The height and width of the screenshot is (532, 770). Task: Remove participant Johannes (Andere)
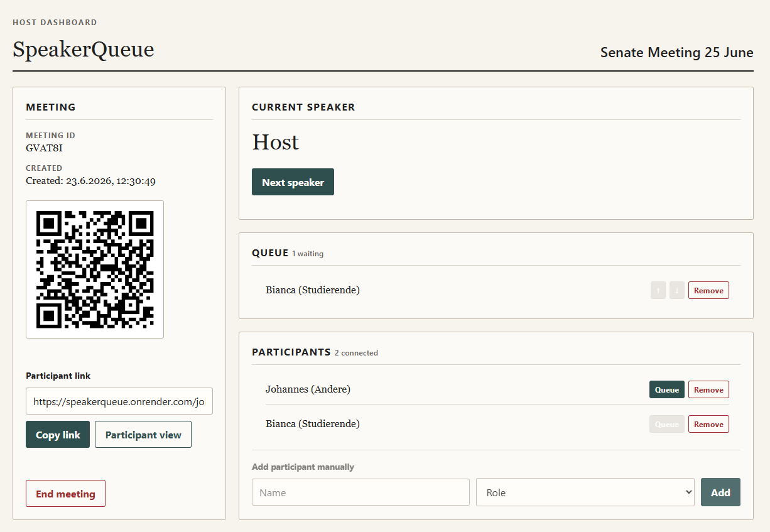(x=708, y=389)
